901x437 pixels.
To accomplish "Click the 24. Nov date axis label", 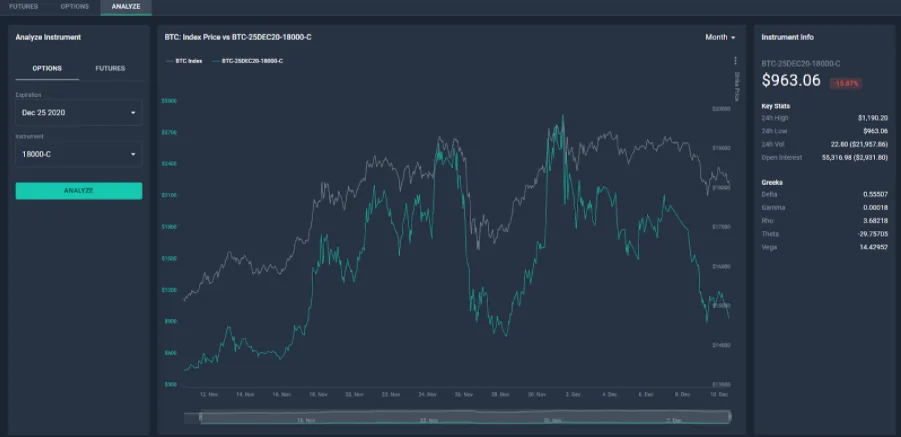I will pyautogui.click(x=427, y=395).
